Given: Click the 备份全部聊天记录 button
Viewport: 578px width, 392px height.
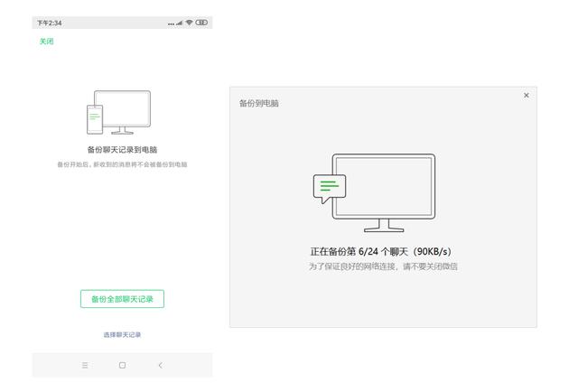Looking at the screenshot, I should click(x=122, y=299).
